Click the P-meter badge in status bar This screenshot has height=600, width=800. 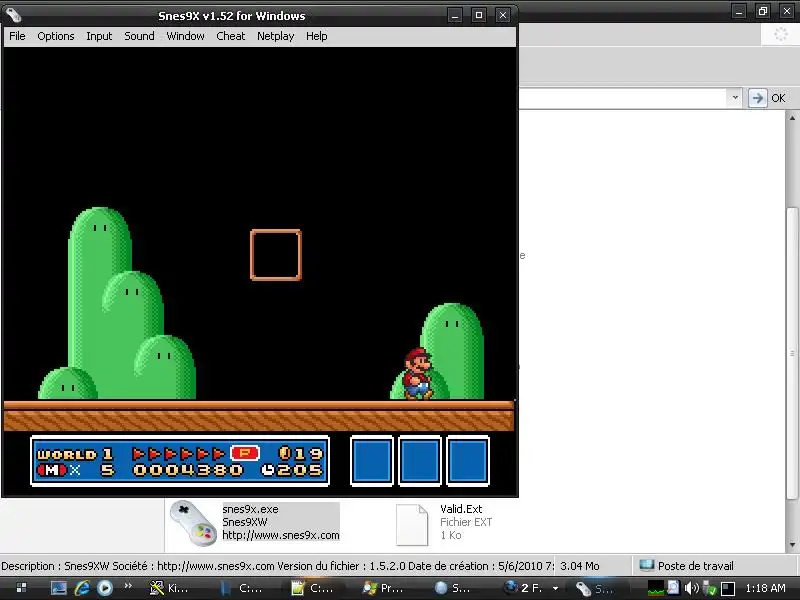(245, 453)
